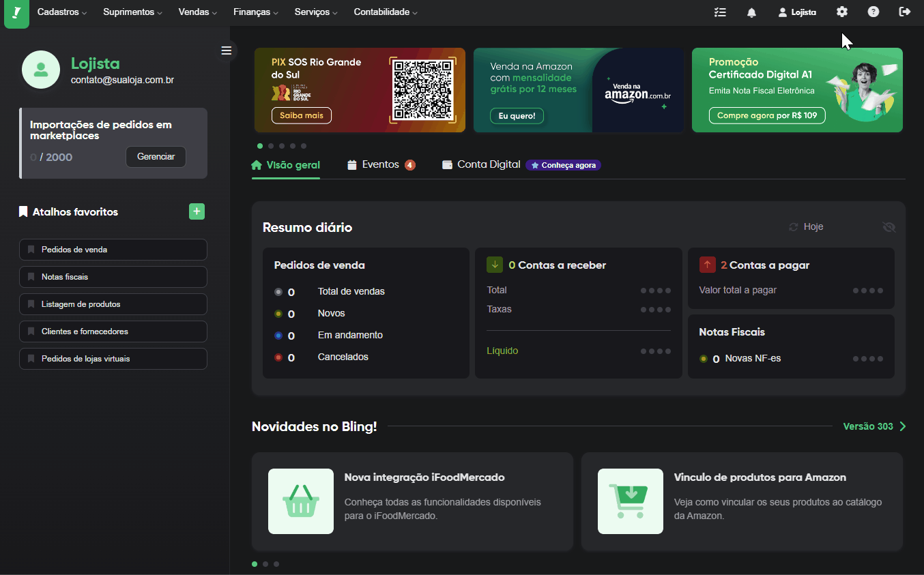Screen dimensions: 924x575
Task: Click the Conheça agora badge
Action: (563, 165)
